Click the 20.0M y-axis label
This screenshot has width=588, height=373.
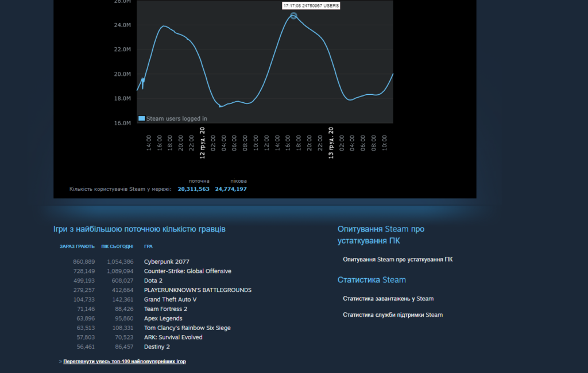122,74
